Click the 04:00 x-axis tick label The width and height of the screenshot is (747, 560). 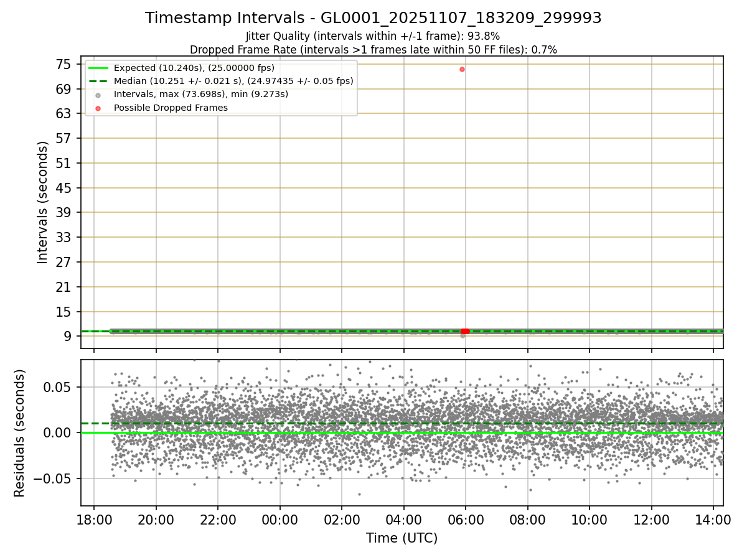[x=403, y=519]
